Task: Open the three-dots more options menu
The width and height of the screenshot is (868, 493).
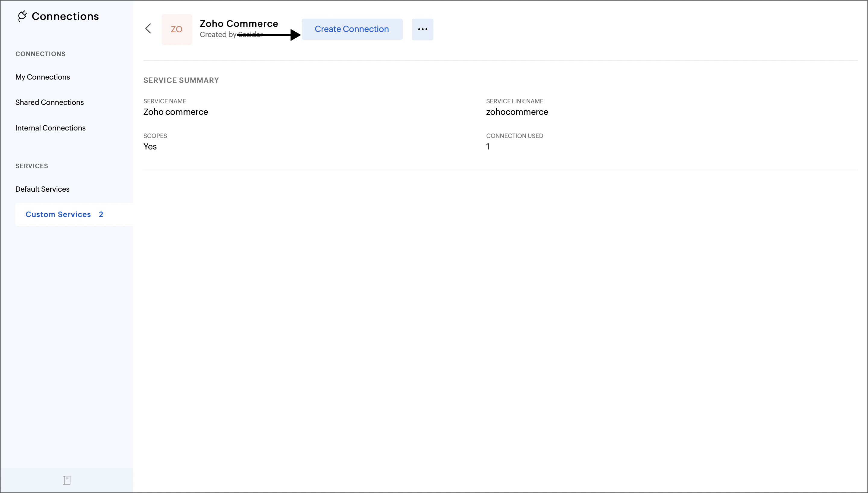Action: click(x=422, y=29)
